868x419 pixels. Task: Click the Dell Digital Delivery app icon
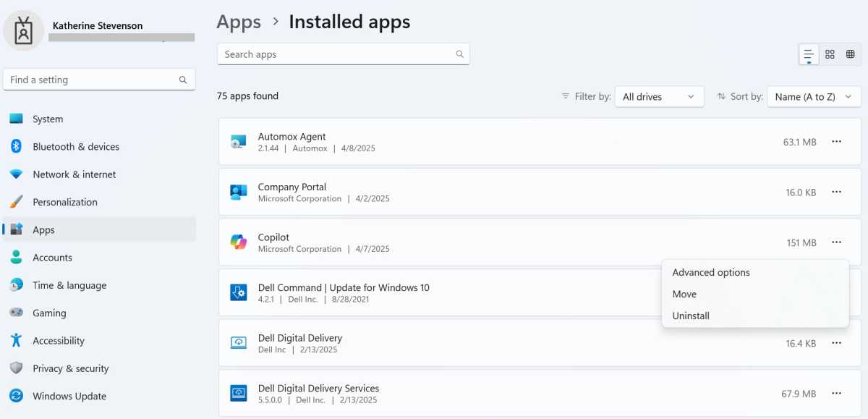(238, 343)
